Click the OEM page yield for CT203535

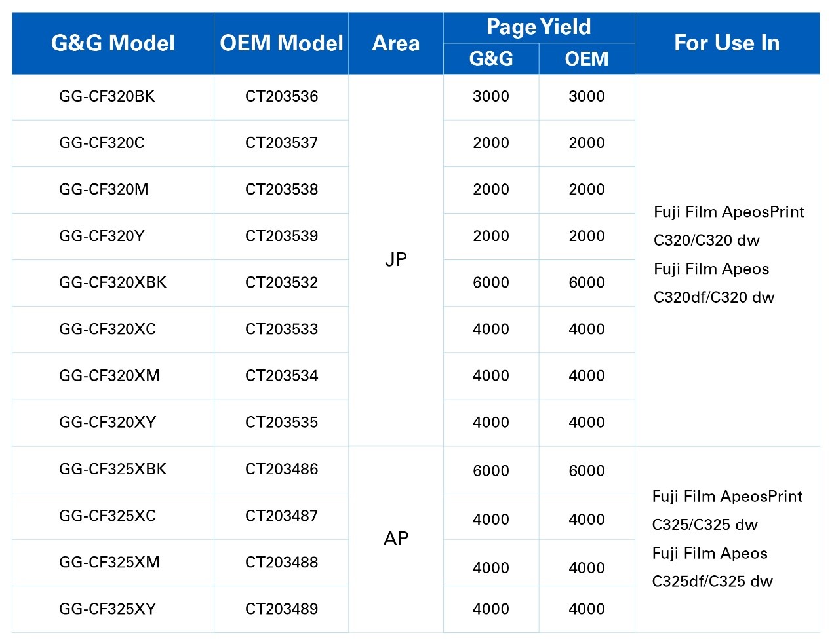click(x=587, y=422)
